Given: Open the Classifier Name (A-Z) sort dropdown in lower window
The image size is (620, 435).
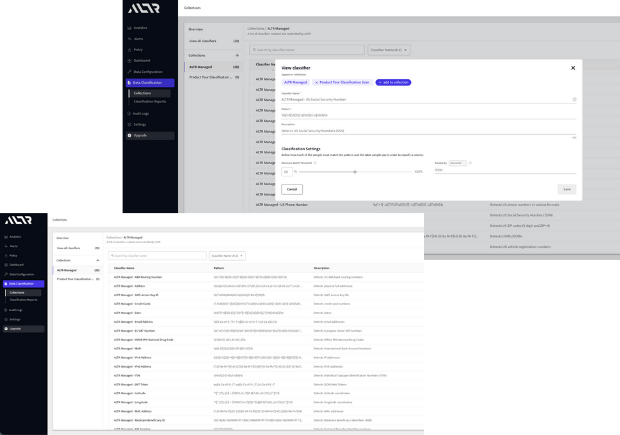Looking at the screenshot, I should (229, 256).
